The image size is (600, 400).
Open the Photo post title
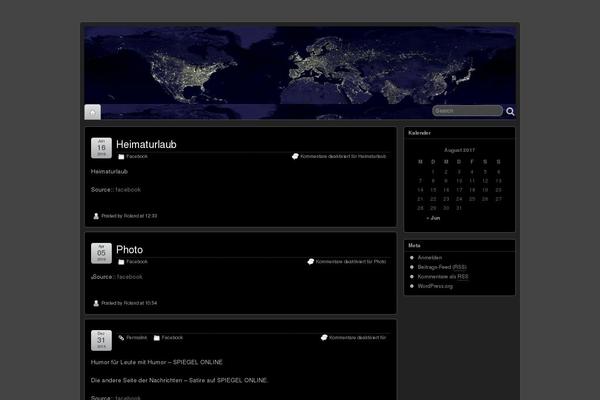click(129, 250)
